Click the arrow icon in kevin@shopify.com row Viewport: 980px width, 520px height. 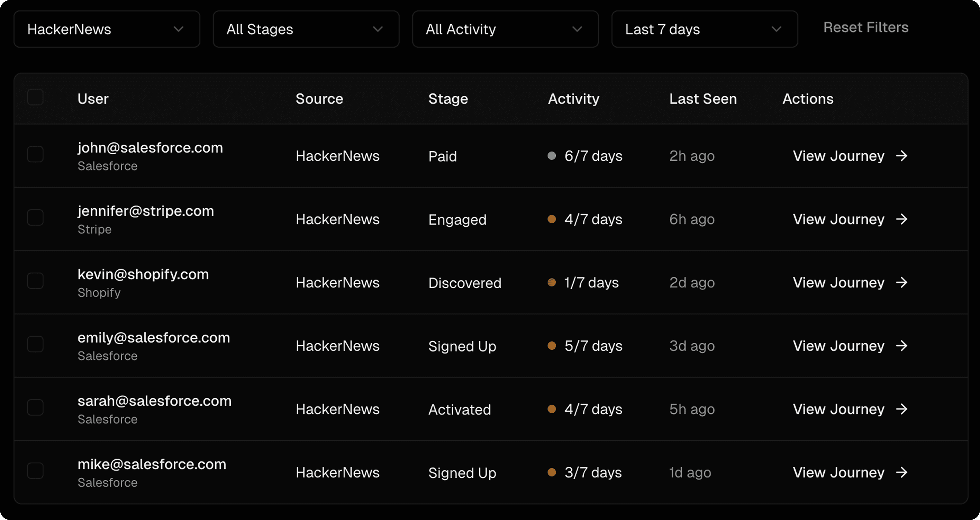click(x=902, y=283)
